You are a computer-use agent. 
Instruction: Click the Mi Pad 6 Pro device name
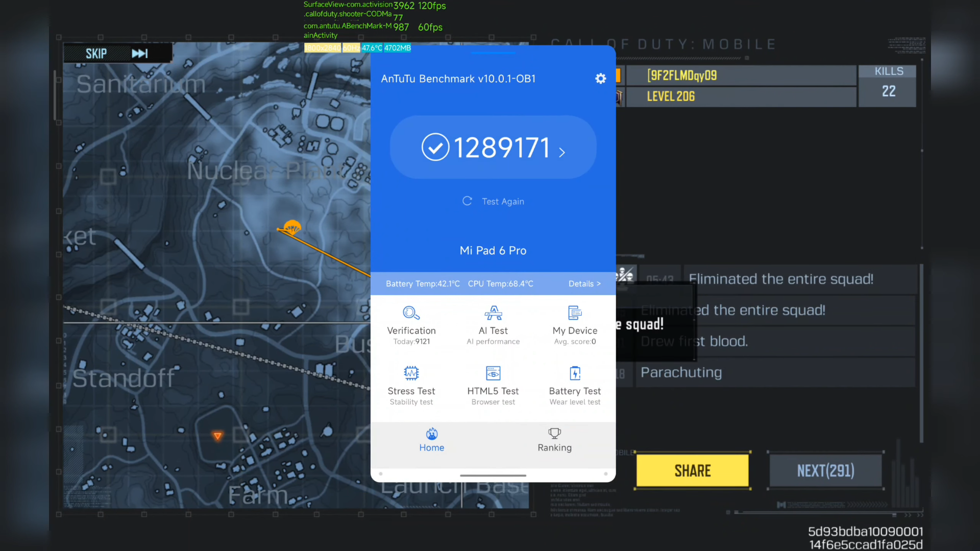(x=493, y=250)
